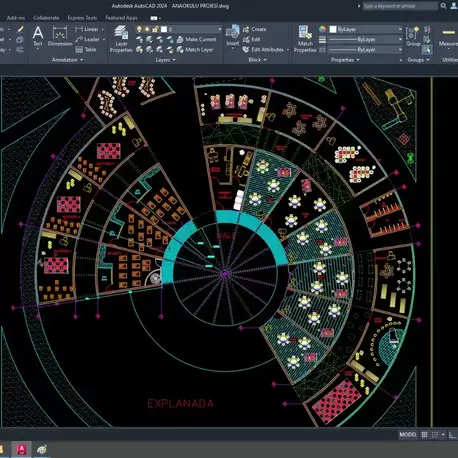Expand the Block panel flyout

[257, 60]
